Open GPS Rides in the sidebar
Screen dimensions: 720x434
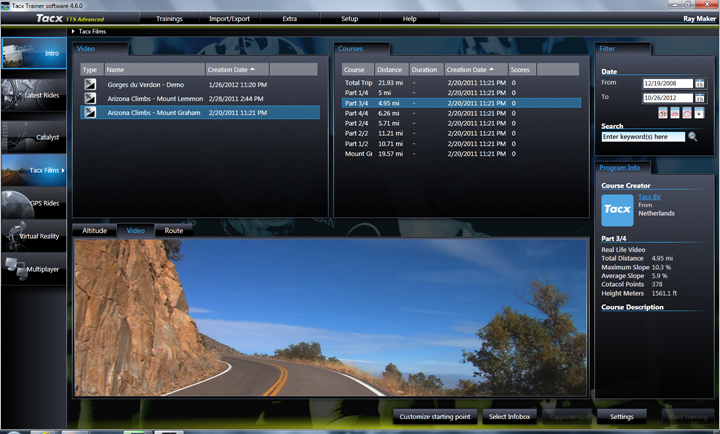pos(34,203)
